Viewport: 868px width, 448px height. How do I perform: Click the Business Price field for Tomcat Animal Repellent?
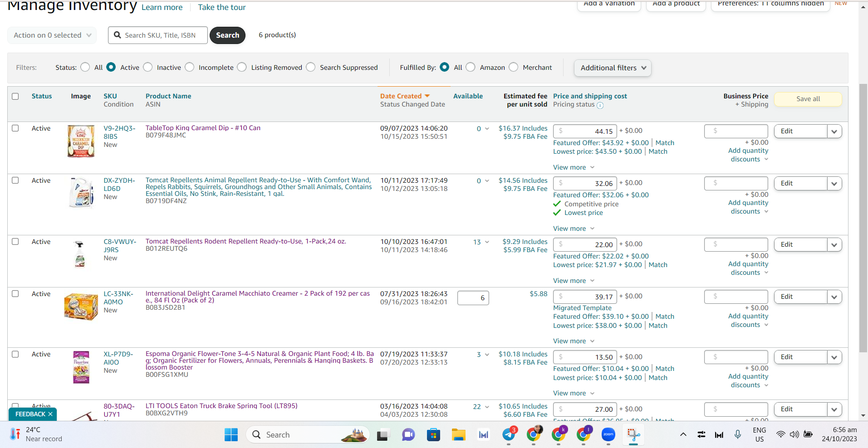736,184
